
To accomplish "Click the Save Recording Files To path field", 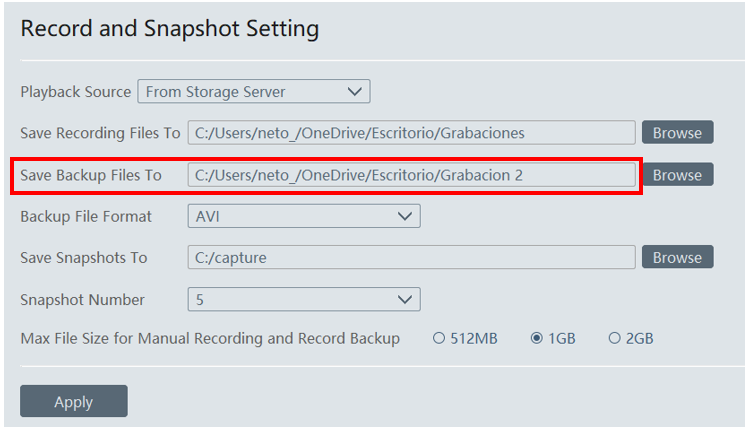I will pos(411,133).
